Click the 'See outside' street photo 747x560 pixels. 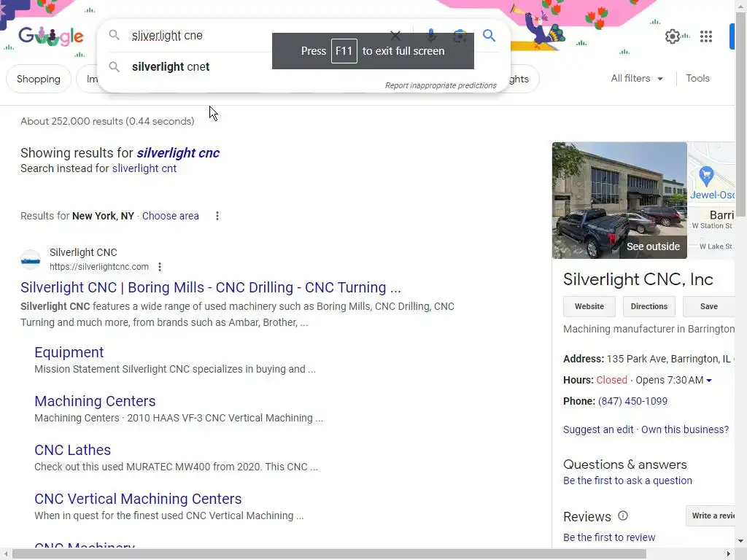pyautogui.click(x=619, y=201)
